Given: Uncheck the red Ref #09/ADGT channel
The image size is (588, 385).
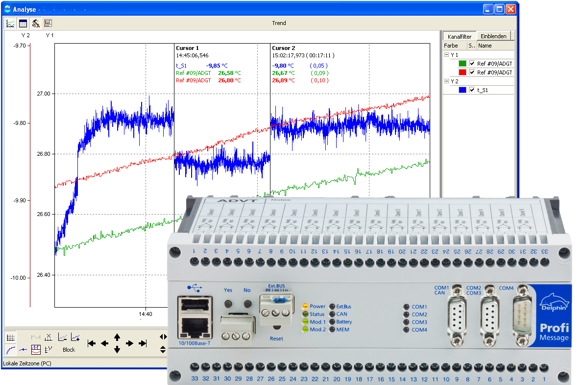Looking at the screenshot, I should pyautogui.click(x=472, y=72).
